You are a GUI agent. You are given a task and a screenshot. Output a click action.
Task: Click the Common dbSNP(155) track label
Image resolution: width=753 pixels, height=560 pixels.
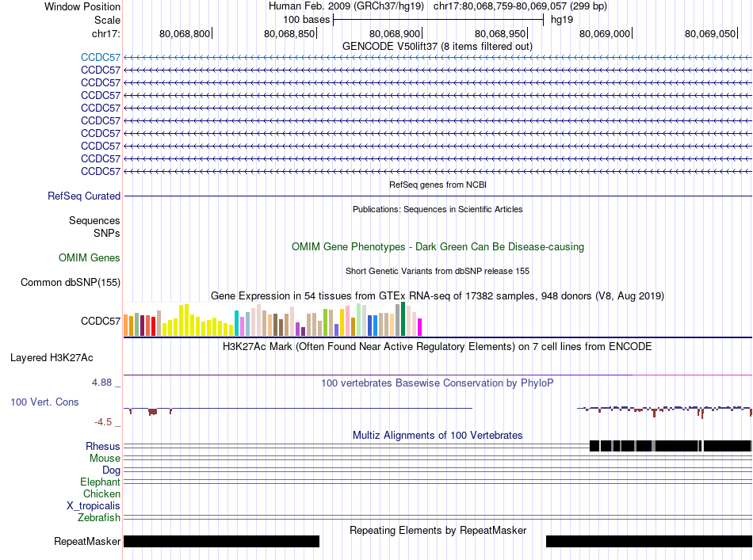[x=71, y=283]
